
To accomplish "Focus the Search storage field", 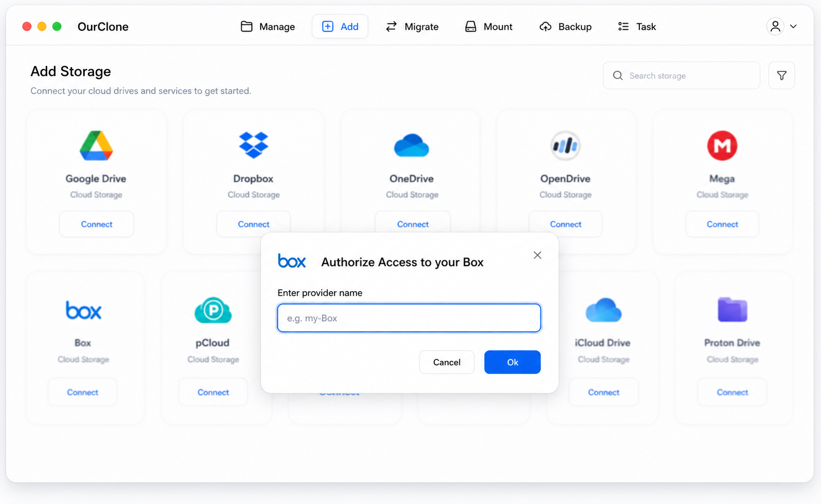I will click(682, 76).
